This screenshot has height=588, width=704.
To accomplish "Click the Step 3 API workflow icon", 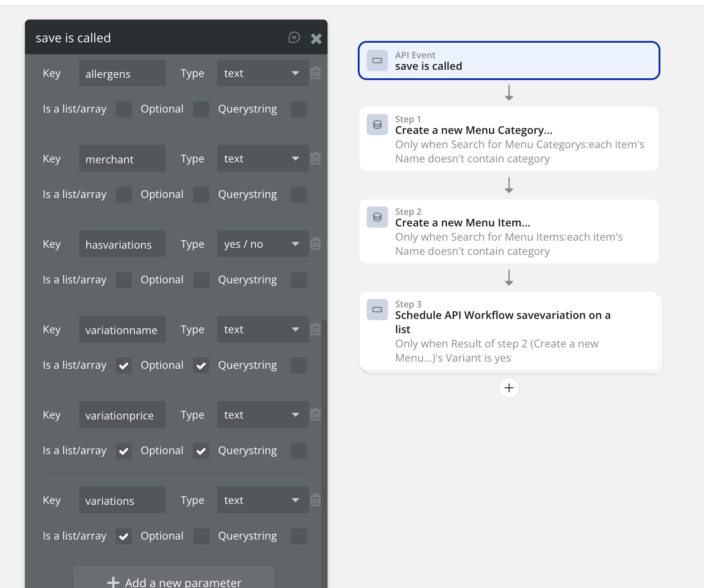I will pos(377,310).
